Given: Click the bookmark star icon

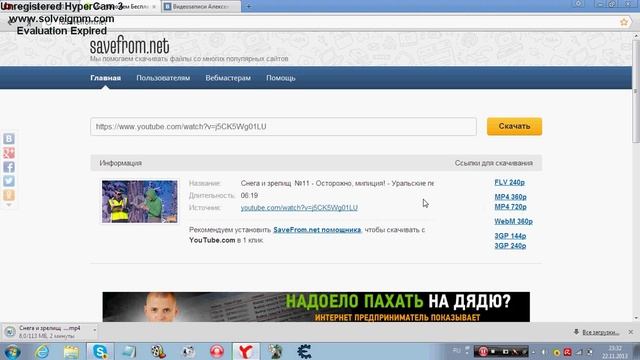Looking at the screenshot, I should (624, 22).
